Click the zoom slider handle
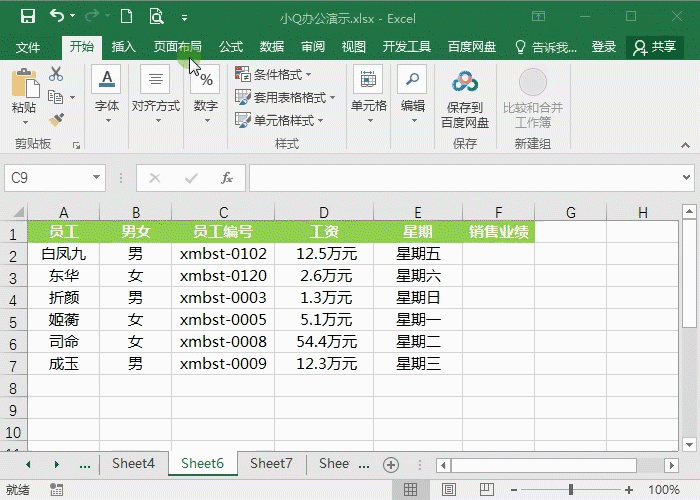This screenshot has height=500, width=700. click(x=571, y=490)
